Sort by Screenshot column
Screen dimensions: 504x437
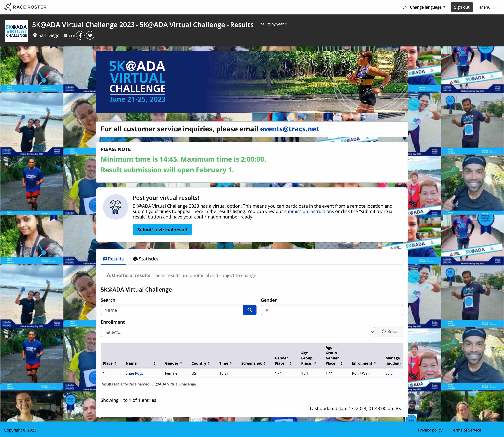[x=253, y=363]
